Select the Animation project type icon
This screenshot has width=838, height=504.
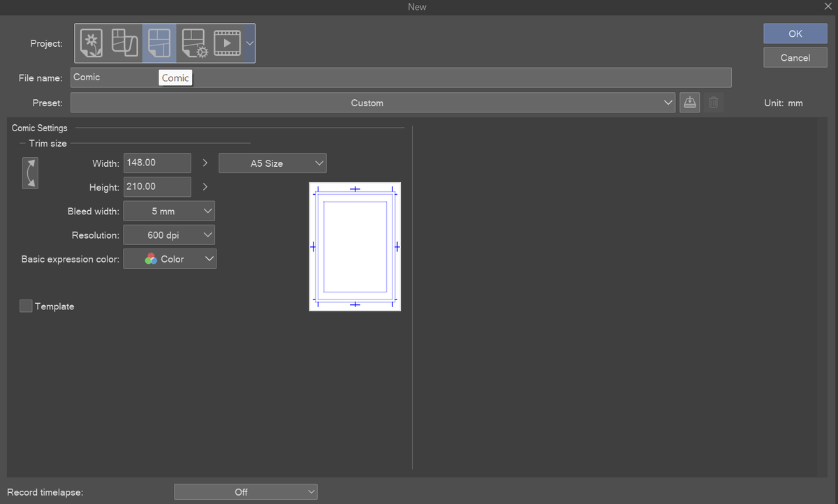pos(227,43)
